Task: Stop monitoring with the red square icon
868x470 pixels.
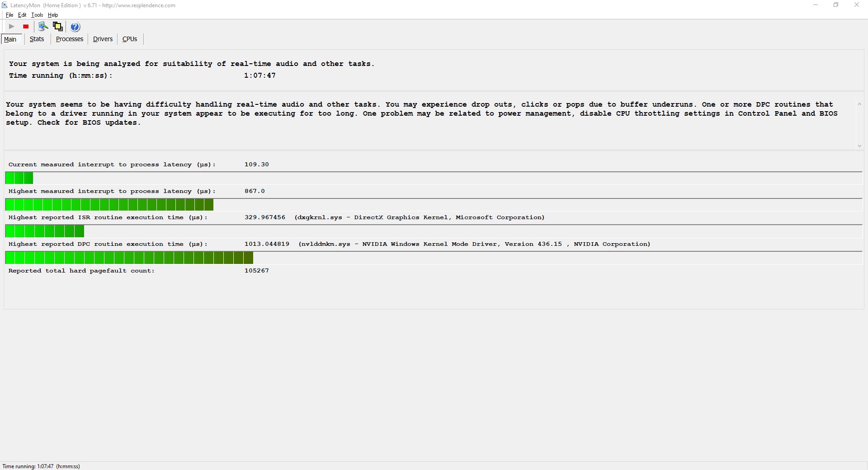Action: pyautogui.click(x=26, y=27)
